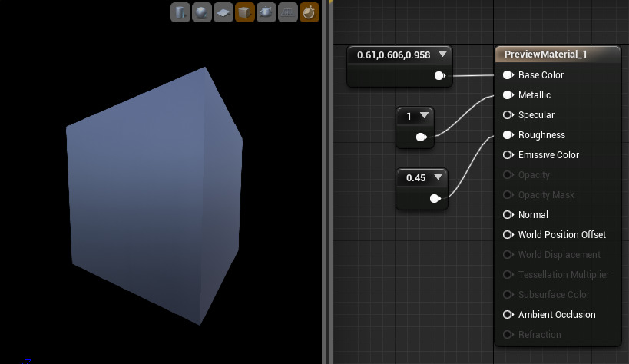Select the constant node labeled 0.45
The width and height of the screenshot is (629, 364).
coord(422,189)
